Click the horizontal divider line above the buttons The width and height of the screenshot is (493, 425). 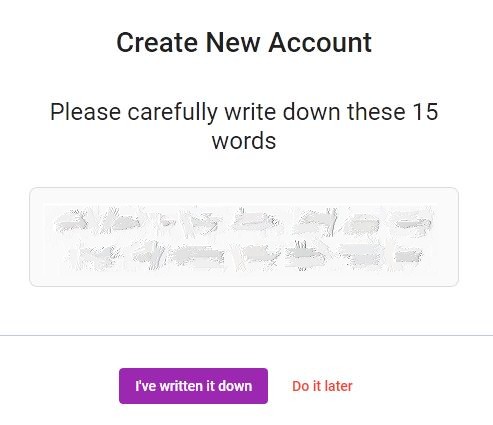click(246, 335)
